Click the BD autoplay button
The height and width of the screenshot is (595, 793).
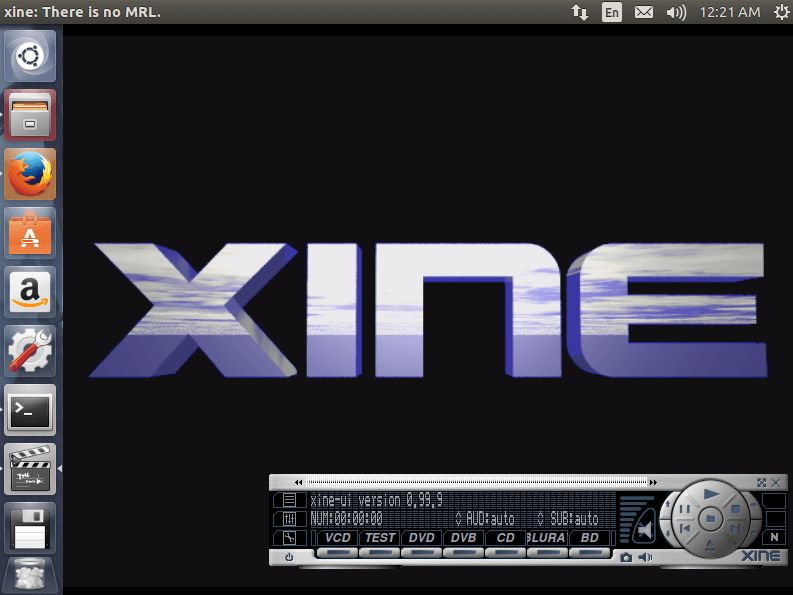(590, 537)
